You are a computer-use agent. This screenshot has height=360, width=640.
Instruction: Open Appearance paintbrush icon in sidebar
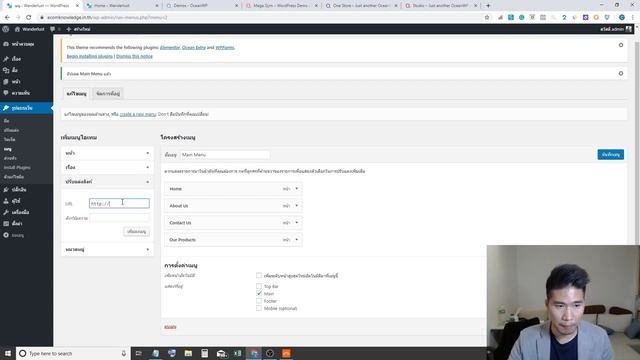point(6,108)
